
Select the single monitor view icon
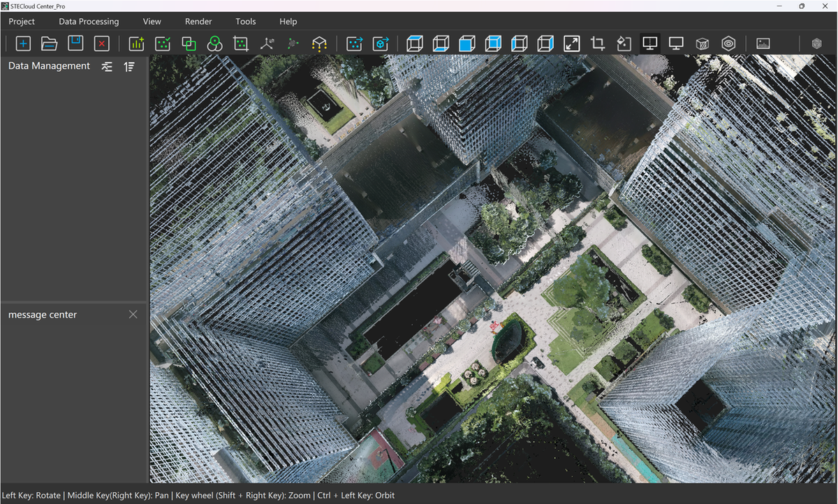tap(676, 44)
